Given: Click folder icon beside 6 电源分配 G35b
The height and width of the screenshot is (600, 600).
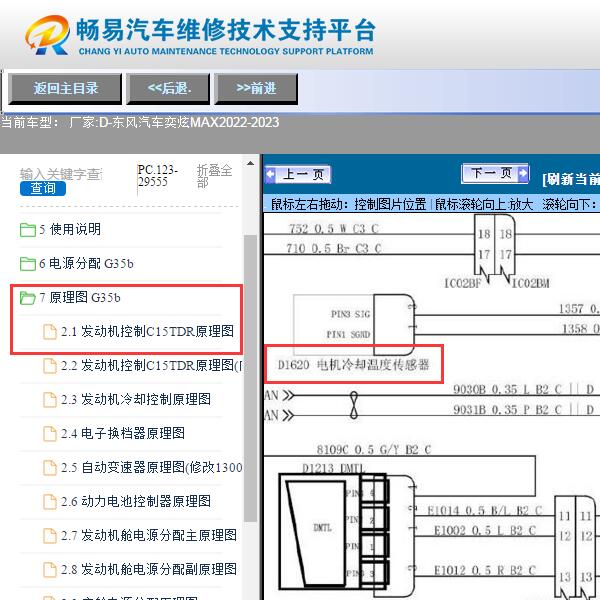Looking at the screenshot, I should (28, 264).
